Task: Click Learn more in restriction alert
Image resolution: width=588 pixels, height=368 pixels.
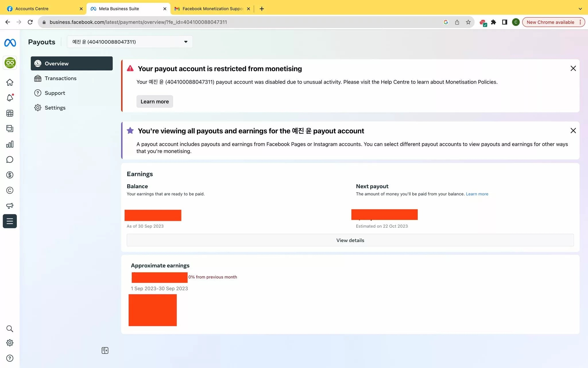Action: point(155,101)
